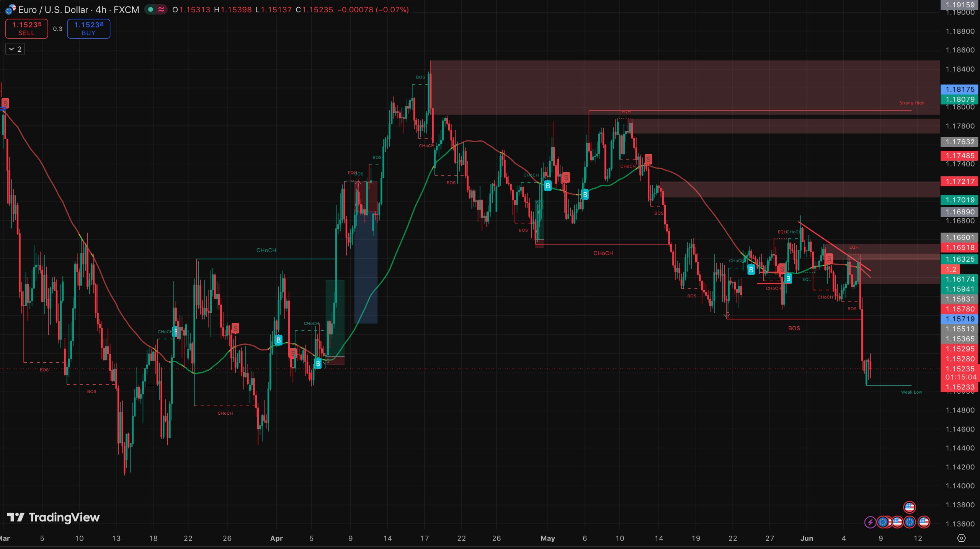The width and height of the screenshot is (980, 549).
Task: Click the Jun label on the time axis
Action: click(807, 538)
